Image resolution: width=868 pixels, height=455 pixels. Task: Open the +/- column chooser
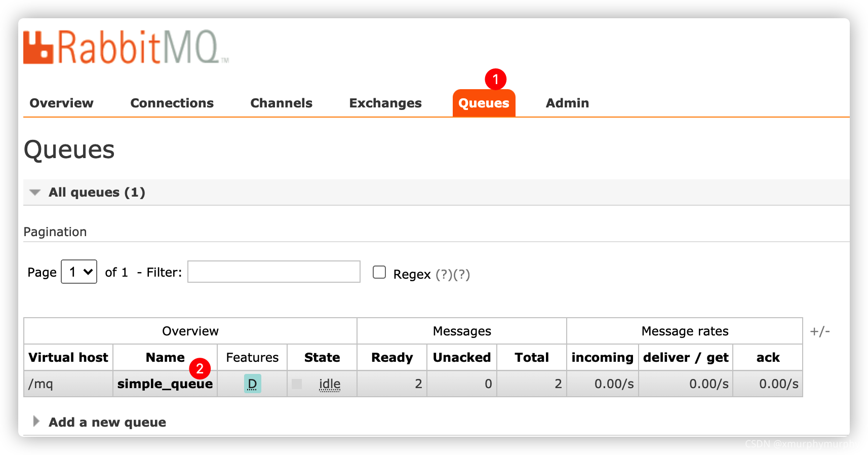pos(820,331)
